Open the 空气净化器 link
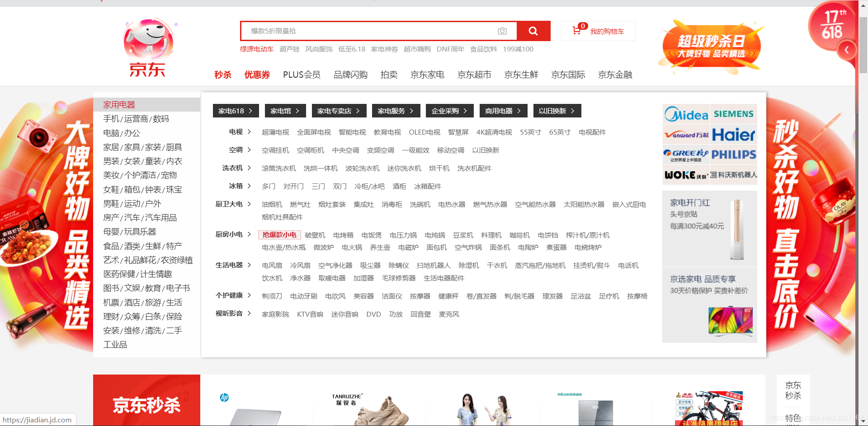The width and height of the screenshot is (868, 426). point(335,266)
